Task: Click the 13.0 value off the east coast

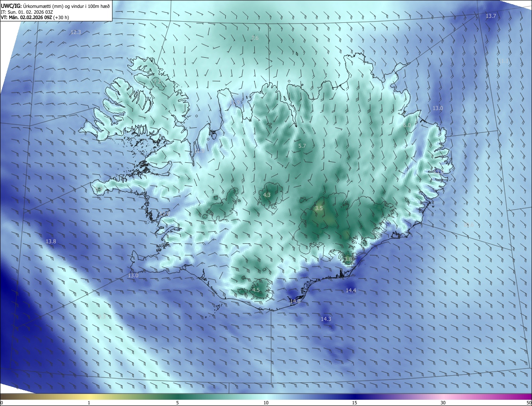Action: (438, 108)
